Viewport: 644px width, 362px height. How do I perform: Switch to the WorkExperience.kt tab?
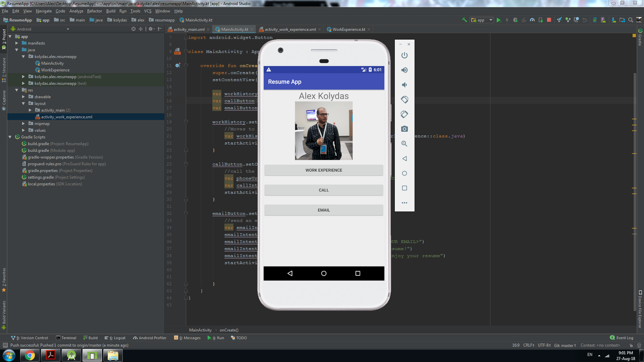point(348,29)
